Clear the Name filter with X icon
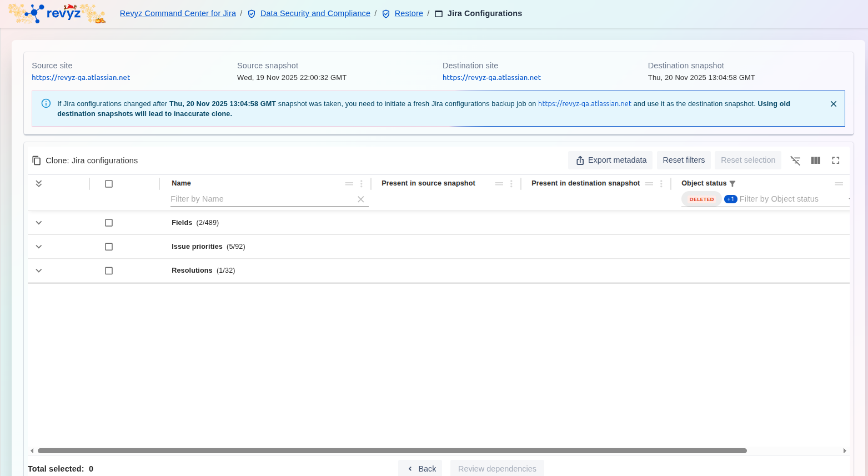The width and height of the screenshot is (868, 476). 361,199
